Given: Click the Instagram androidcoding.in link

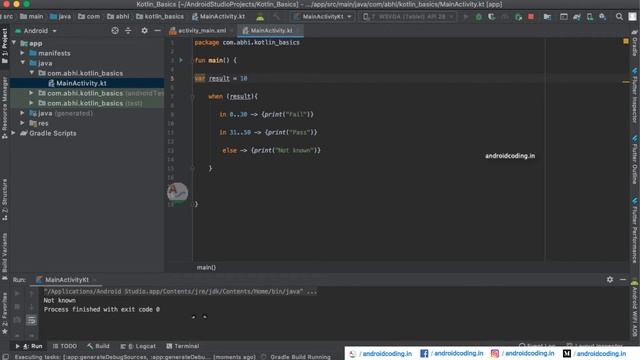Looking at the screenshot, I should click(522, 353).
